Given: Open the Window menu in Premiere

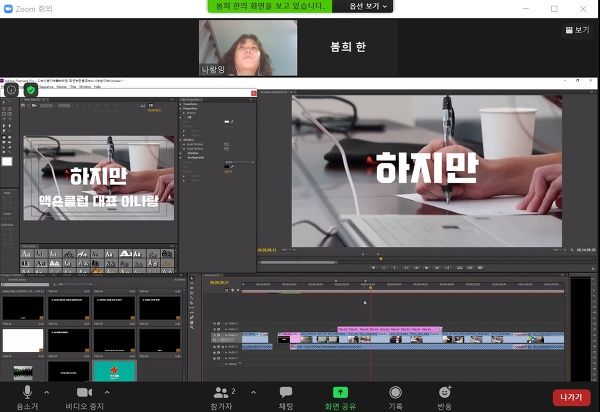Looking at the screenshot, I should (85, 87).
